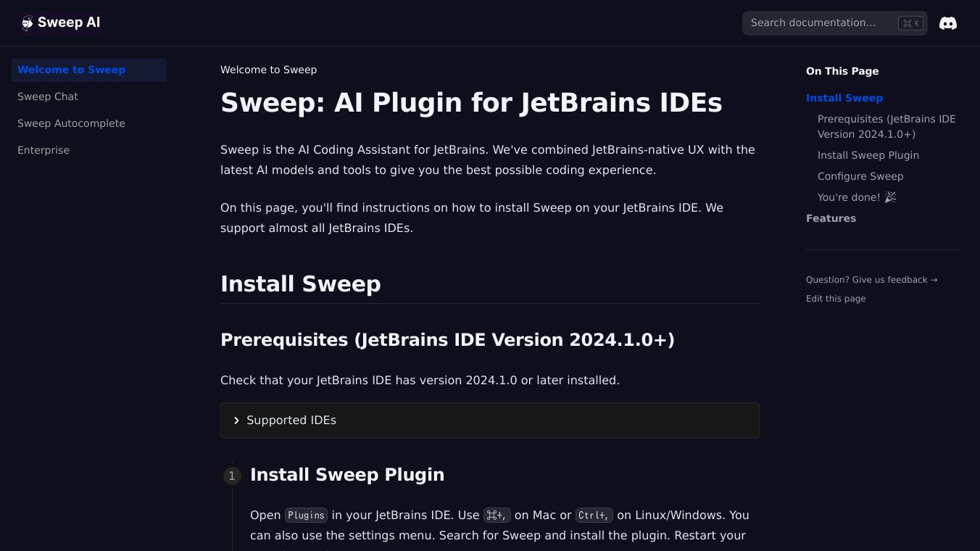
Task: Focus the Search documentation field
Action: 819,23
